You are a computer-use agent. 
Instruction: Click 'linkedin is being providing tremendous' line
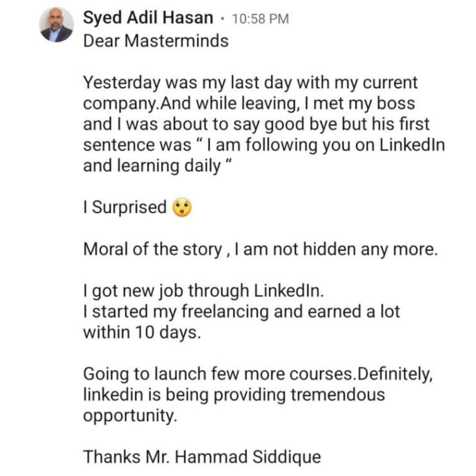(234, 395)
